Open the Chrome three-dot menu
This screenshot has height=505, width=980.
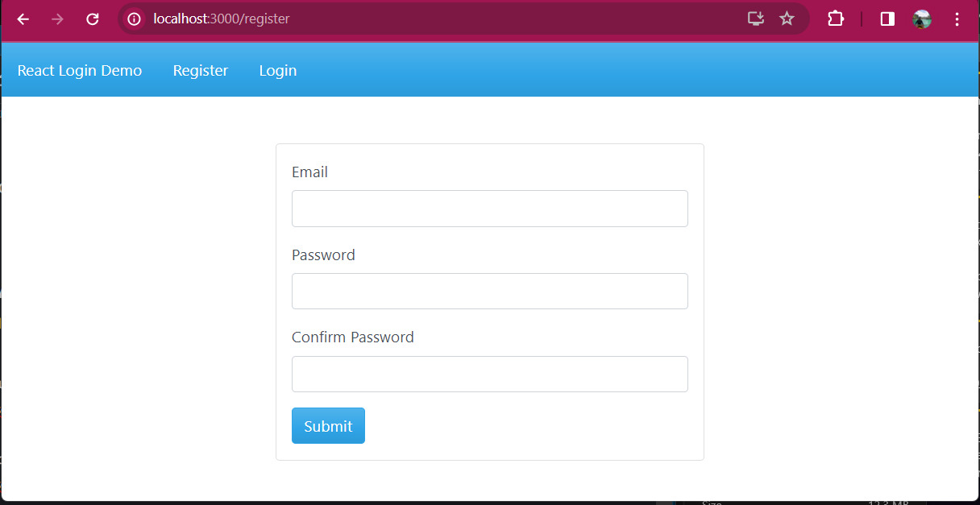957,19
